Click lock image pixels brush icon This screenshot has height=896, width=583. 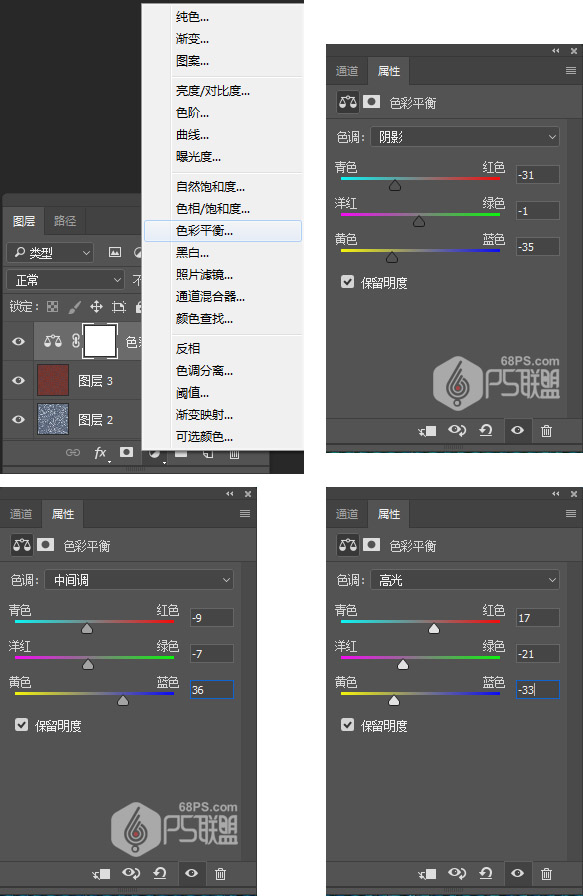74,307
